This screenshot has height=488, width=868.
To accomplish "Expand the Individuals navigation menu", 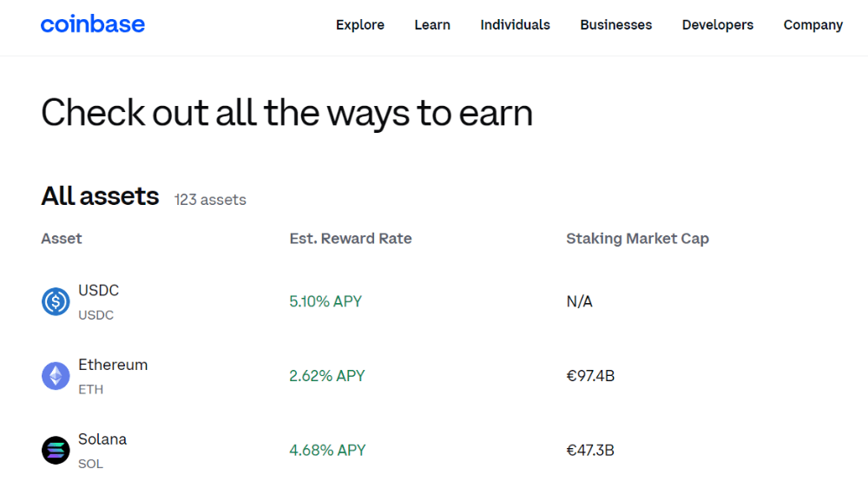I will [x=515, y=25].
